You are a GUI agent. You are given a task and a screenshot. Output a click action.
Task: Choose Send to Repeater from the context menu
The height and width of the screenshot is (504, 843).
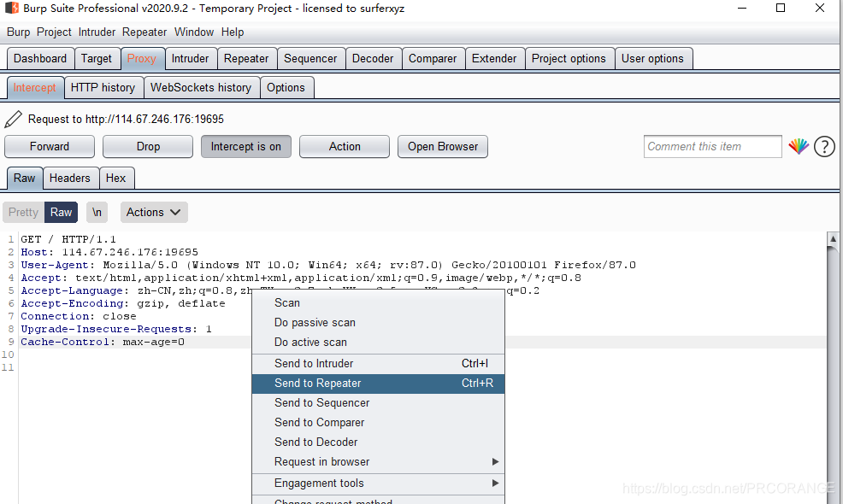point(378,383)
